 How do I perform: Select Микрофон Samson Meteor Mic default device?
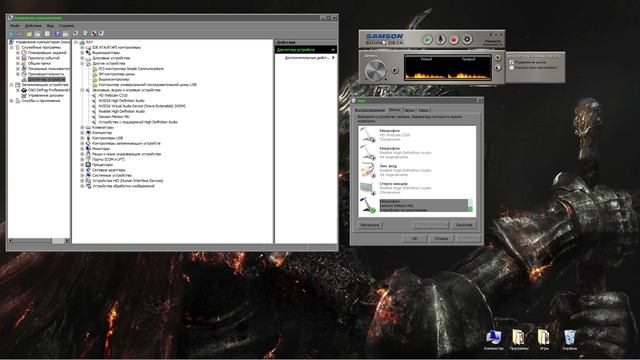click(416, 206)
